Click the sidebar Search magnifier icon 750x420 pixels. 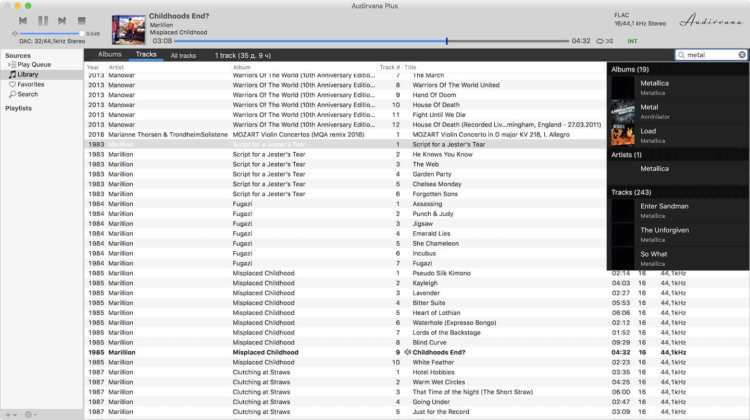coord(12,94)
